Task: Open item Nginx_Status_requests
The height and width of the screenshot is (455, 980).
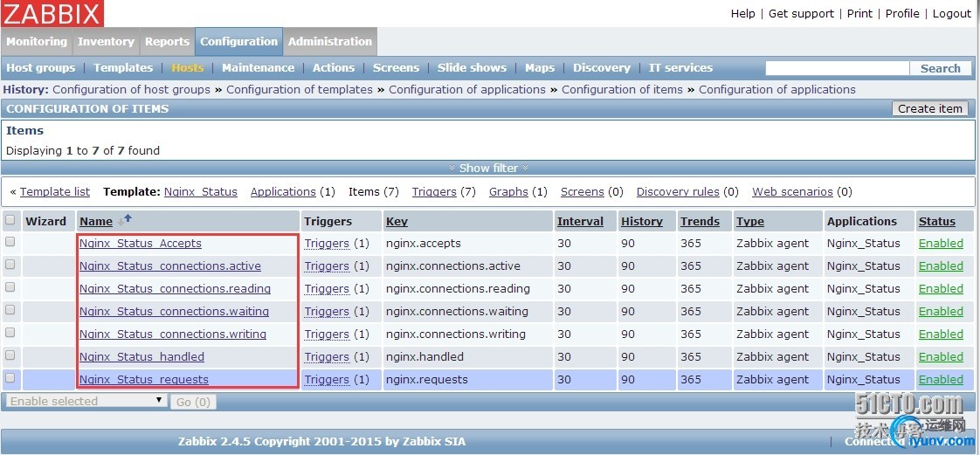Action: pyautogui.click(x=144, y=379)
